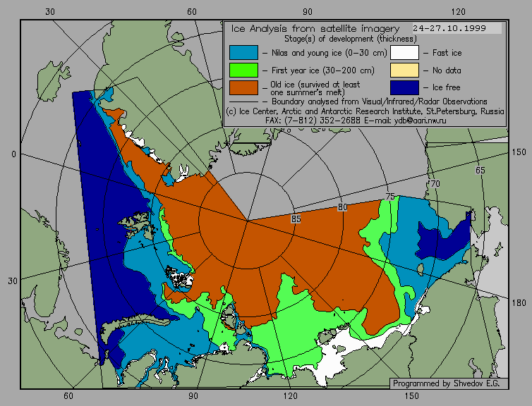532x406 pixels.
Task: Click the e-mail address ydb@aari.nw.ru
Action: click(420, 121)
